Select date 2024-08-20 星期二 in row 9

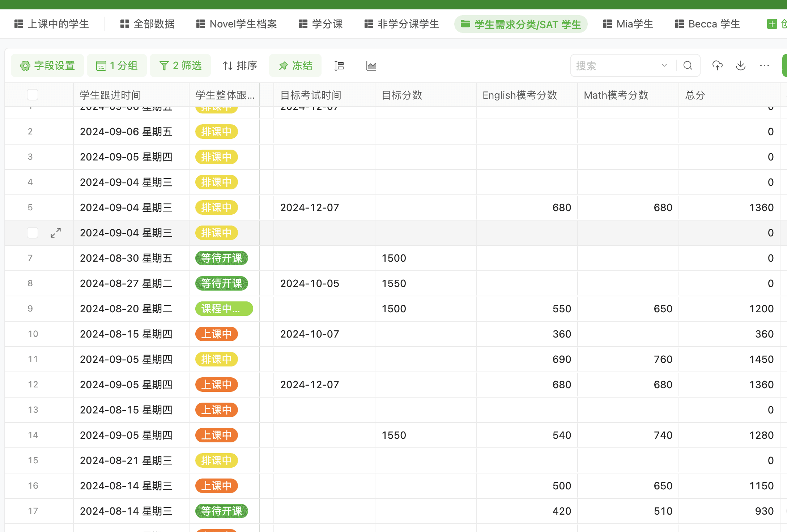126,309
